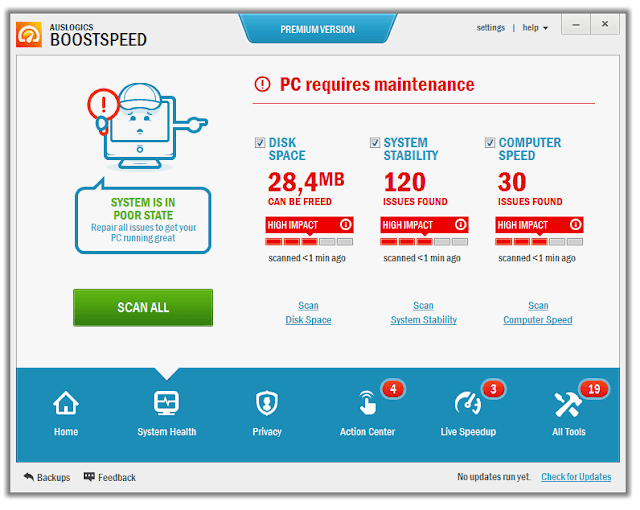This screenshot has height=510, width=640.
Task: Open the All Tools hammer icon
Action: point(568,404)
